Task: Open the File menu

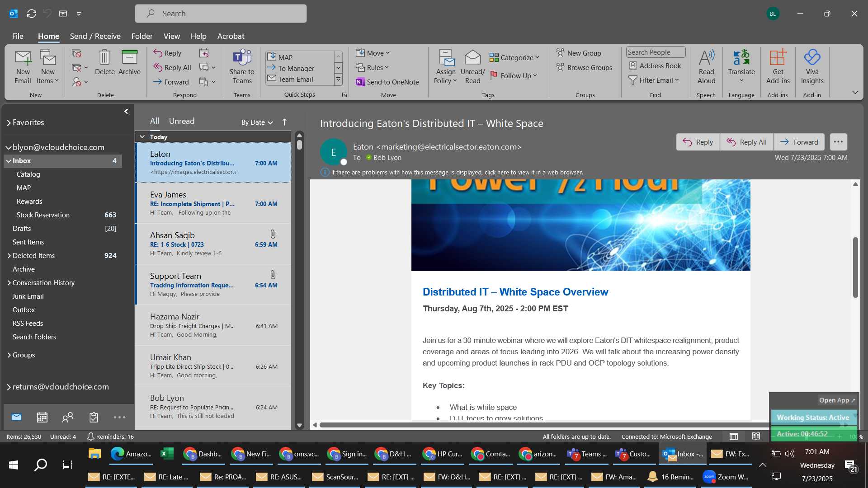Action: (18, 36)
